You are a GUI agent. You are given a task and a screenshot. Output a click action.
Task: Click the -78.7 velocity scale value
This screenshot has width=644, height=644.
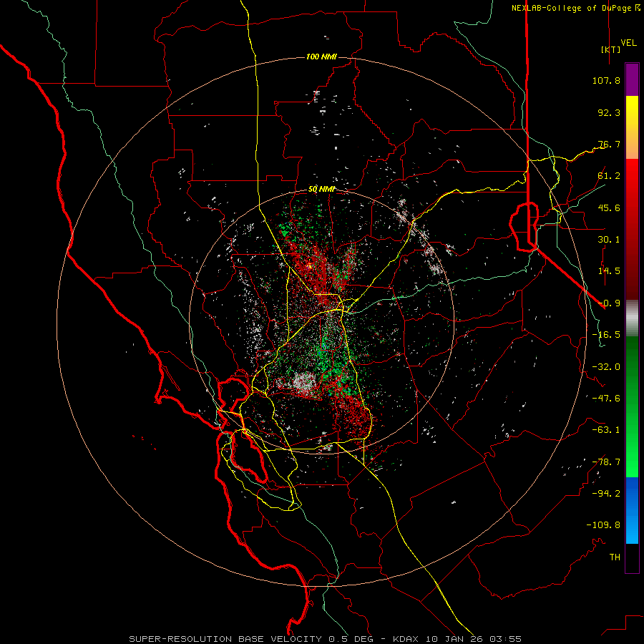coord(606,462)
